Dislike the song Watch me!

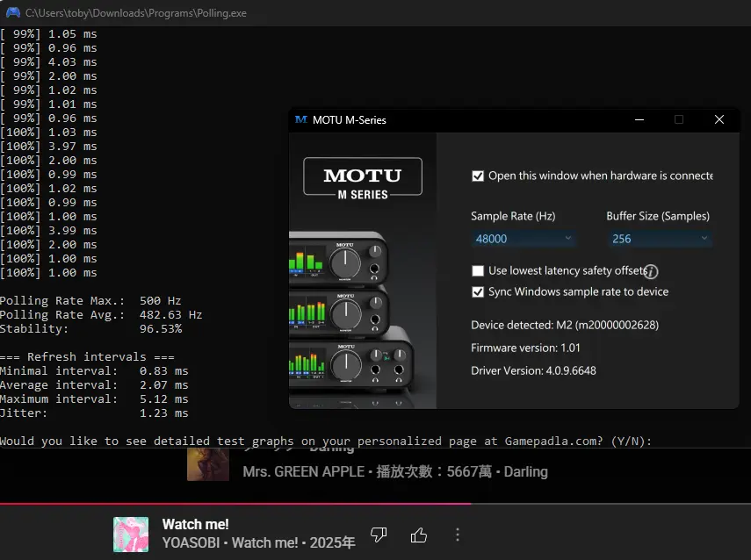pos(379,535)
